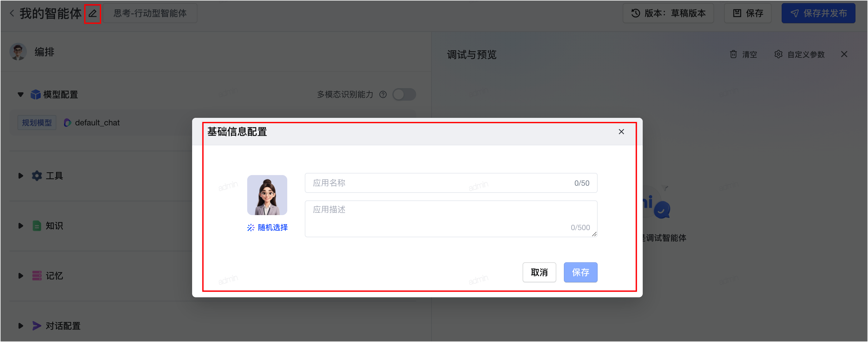This screenshot has width=868, height=342.
Task: Expand the 工具 section arrow
Action: coord(21,176)
